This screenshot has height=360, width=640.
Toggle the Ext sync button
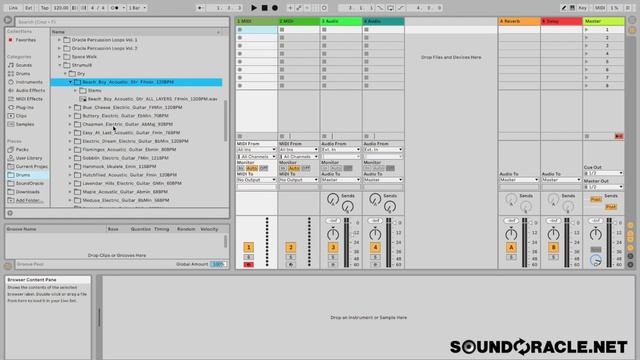[x=29, y=8]
